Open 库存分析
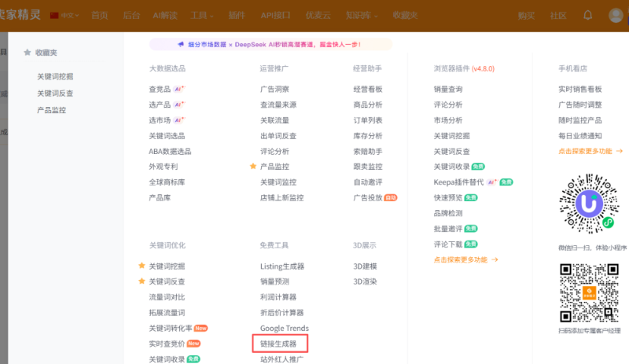This screenshot has width=629, height=364. click(x=368, y=136)
